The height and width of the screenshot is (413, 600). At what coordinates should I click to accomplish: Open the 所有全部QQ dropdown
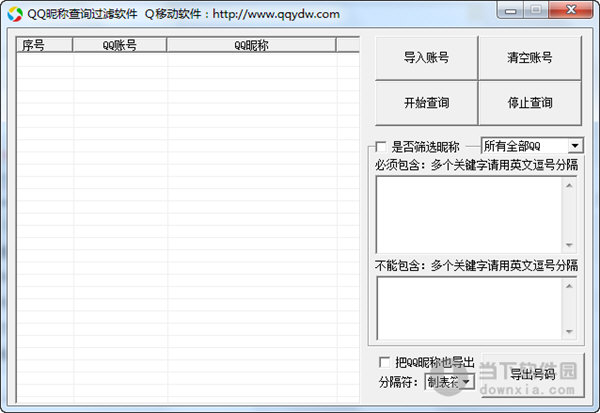coord(532,146)
